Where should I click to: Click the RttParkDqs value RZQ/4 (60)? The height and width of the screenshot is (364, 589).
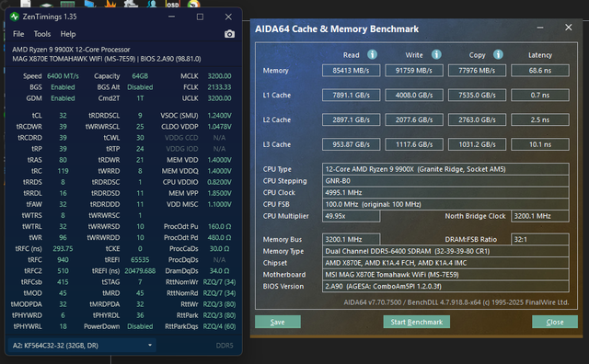click(x=219, y=326)
